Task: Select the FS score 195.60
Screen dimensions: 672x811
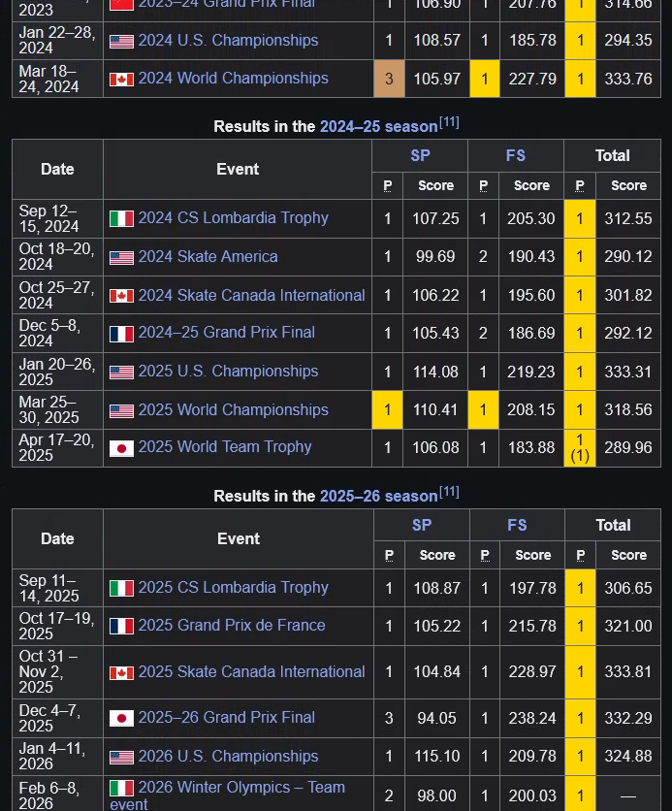Action: (x=531, y=295)
